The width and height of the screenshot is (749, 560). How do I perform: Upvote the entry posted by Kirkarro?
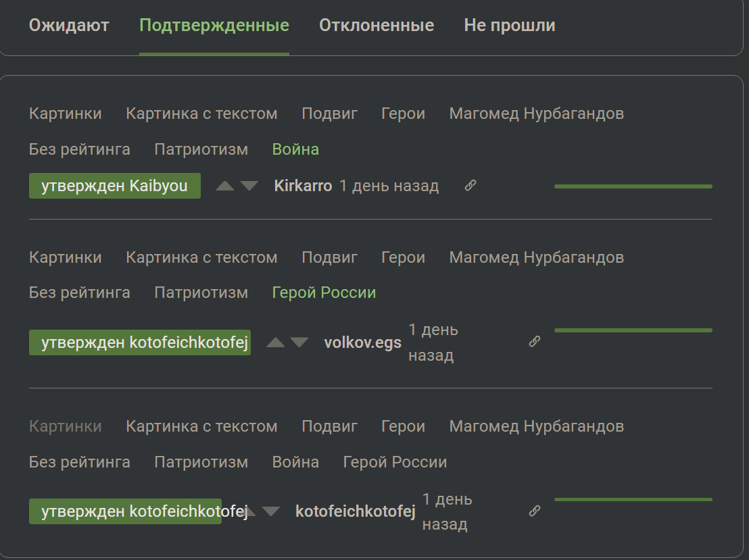pyautogui.click(x=225, y=186)
